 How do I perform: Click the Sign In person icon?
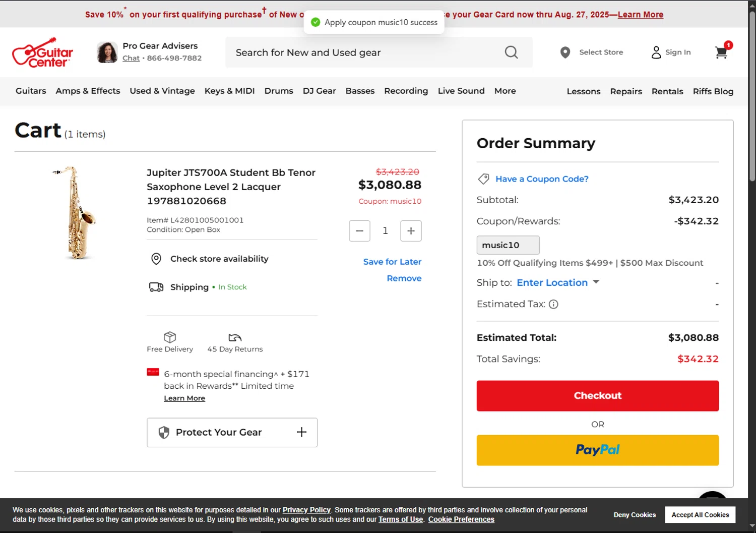click(656, 52)
